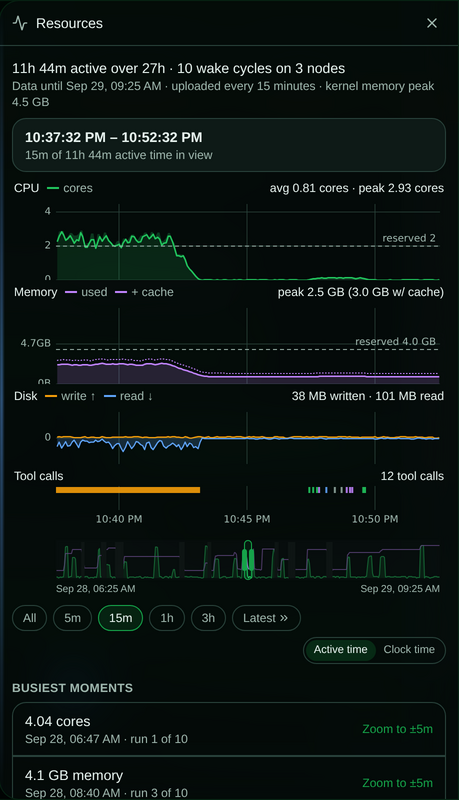
Task: Click the overview minimap timeline
Action: tap(248, 560)
